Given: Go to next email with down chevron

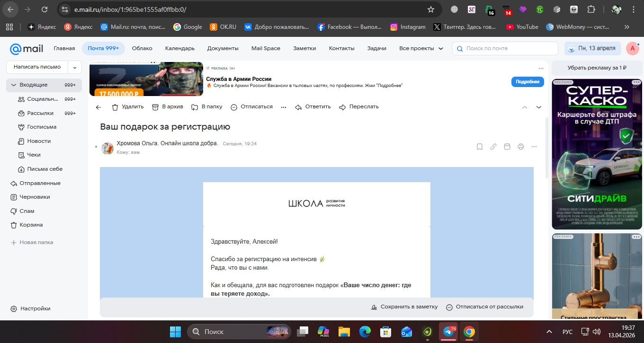Looking at the screenshot, I should (x=538, y=107).
